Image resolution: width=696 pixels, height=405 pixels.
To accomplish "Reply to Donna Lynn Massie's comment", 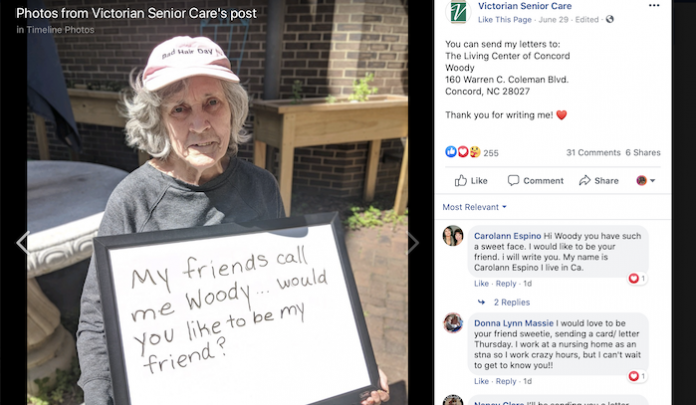I will click(506, 381).
